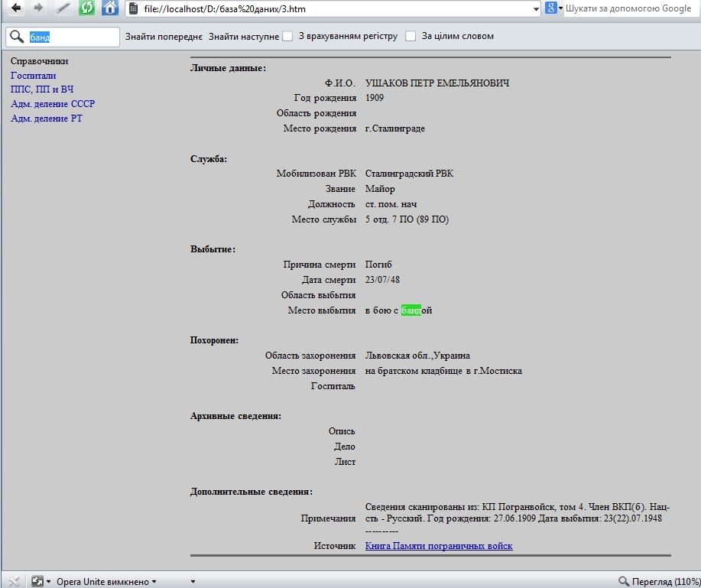Open the 'Opera Unite вимкнено' dropdown

(x=106, y=581)
